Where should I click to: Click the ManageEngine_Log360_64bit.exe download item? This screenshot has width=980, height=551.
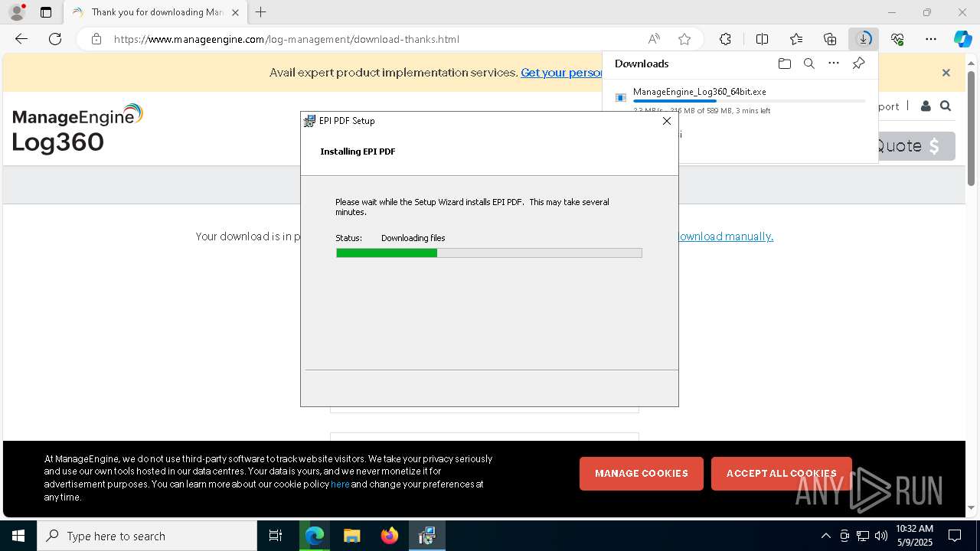pos(740,100)
